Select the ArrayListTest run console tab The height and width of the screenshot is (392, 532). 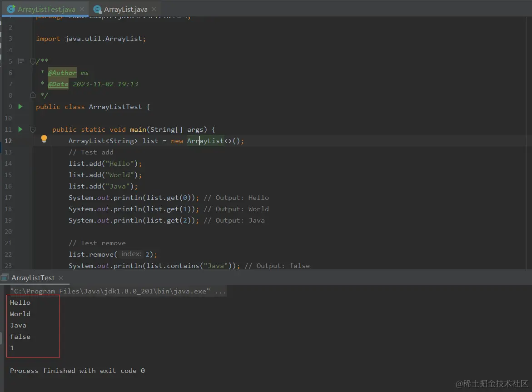(33, 278)
